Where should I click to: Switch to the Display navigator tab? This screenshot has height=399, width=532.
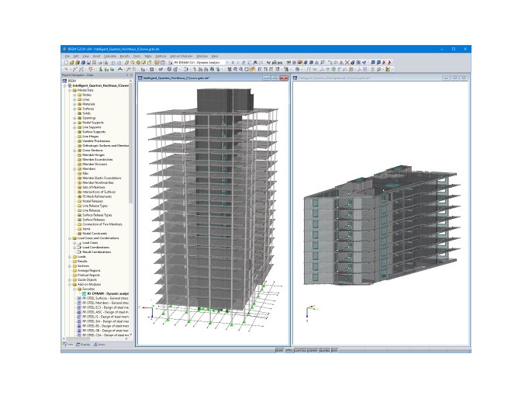(83, 345)
